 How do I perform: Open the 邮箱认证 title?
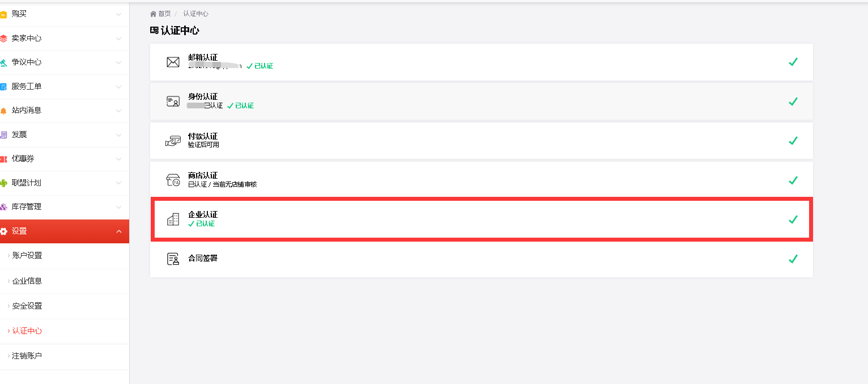pos(203,57)
